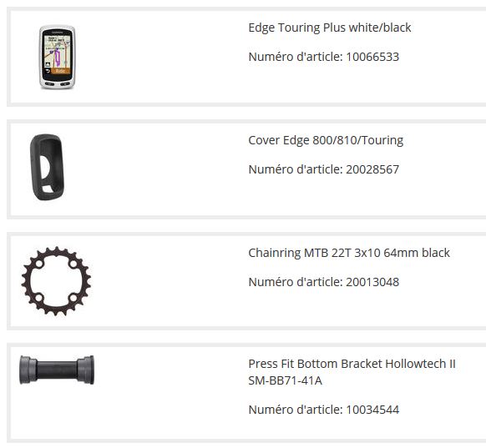Open Edge Touring Plus white/black product title
Viewport: 486px width, 448px height.
click(x=330, y=28)
